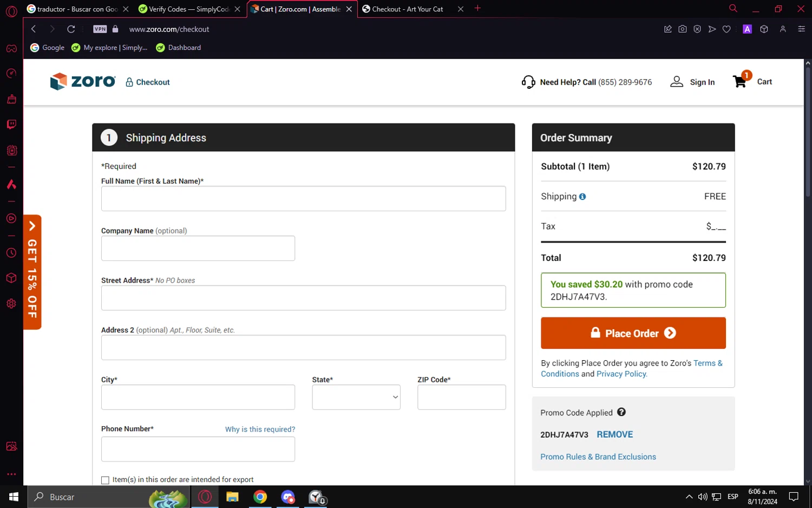Screen dimensions: 812x508
Task: Expand the GET 15% OFF side tab
Action: [32, 272]
